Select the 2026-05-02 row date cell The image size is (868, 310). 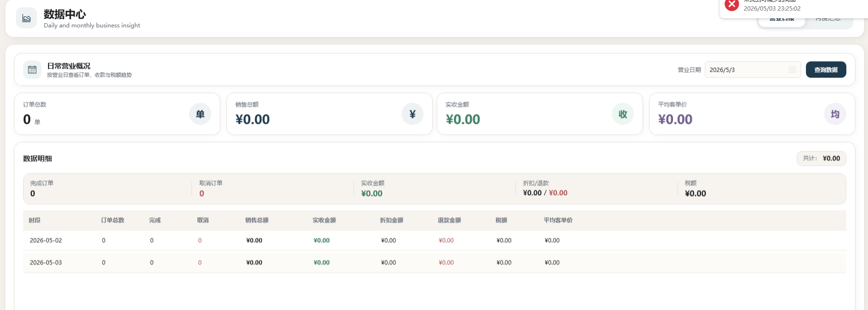(46, 241)
